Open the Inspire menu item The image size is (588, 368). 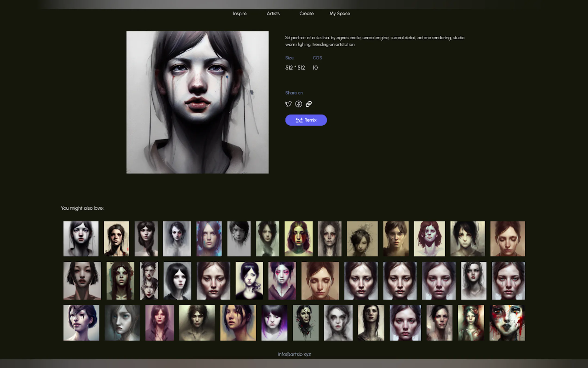[x=240, y=14]
